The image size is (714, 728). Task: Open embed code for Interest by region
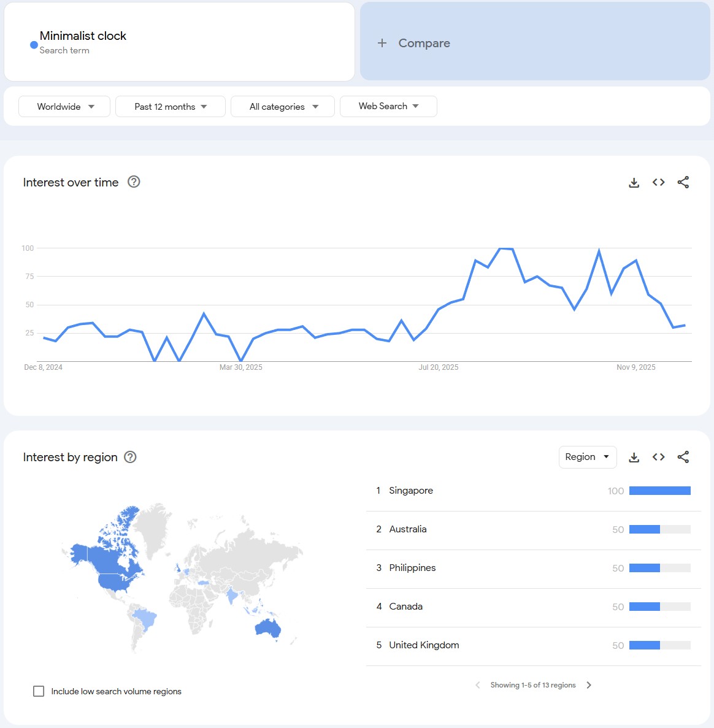(x=659, y=457)
